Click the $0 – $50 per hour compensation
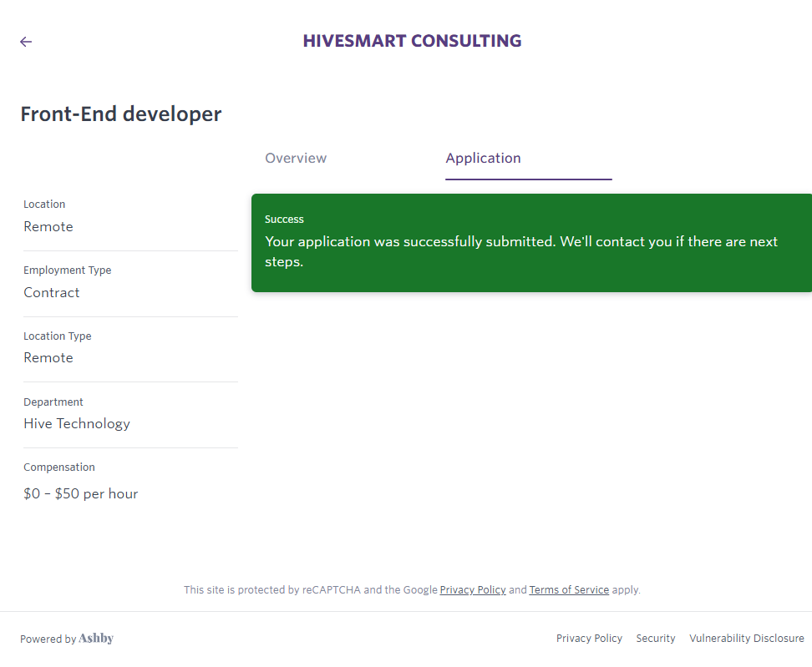Image resolution: width=812 pixels, height=667 pixels. 80,494
